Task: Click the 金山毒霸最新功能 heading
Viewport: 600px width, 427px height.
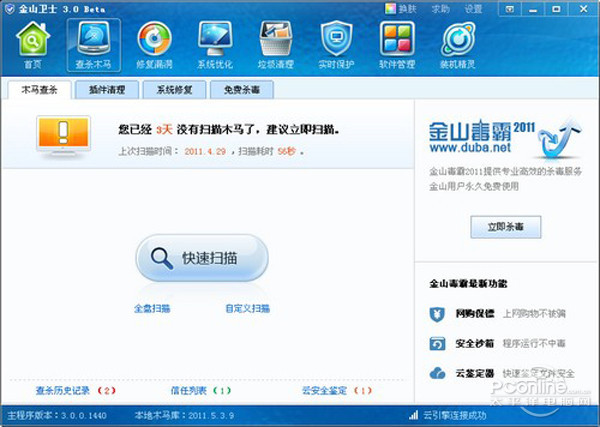Action: [468, 284]
